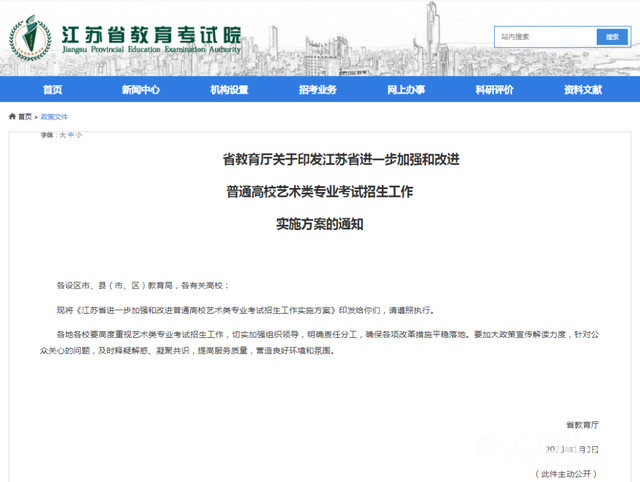Go to 机构设置 in the navigation bar
This screenshot has width=640, height=482.
[x=229, y=90]
